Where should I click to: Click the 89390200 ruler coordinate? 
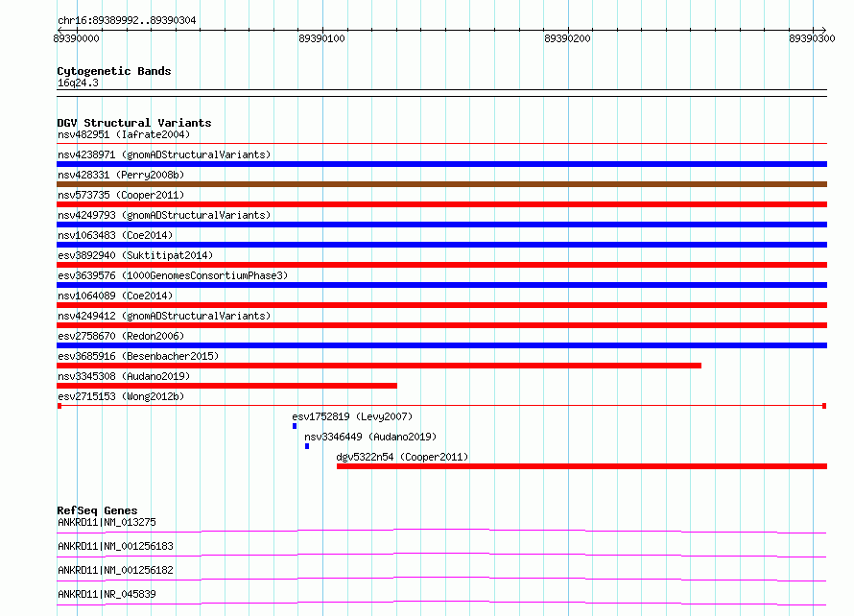(x=567, y=38)
